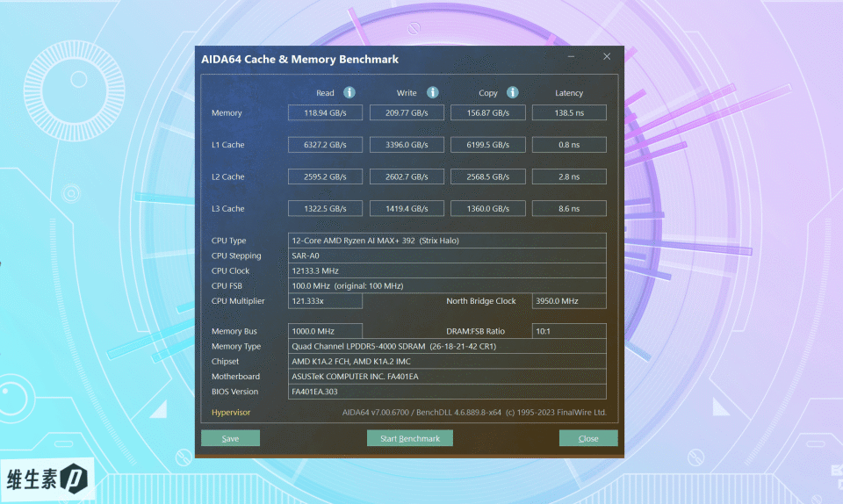The image size is (843, 504).
Task: Select Memory Read value 118.94 GB/s
Action: (325, 113)
